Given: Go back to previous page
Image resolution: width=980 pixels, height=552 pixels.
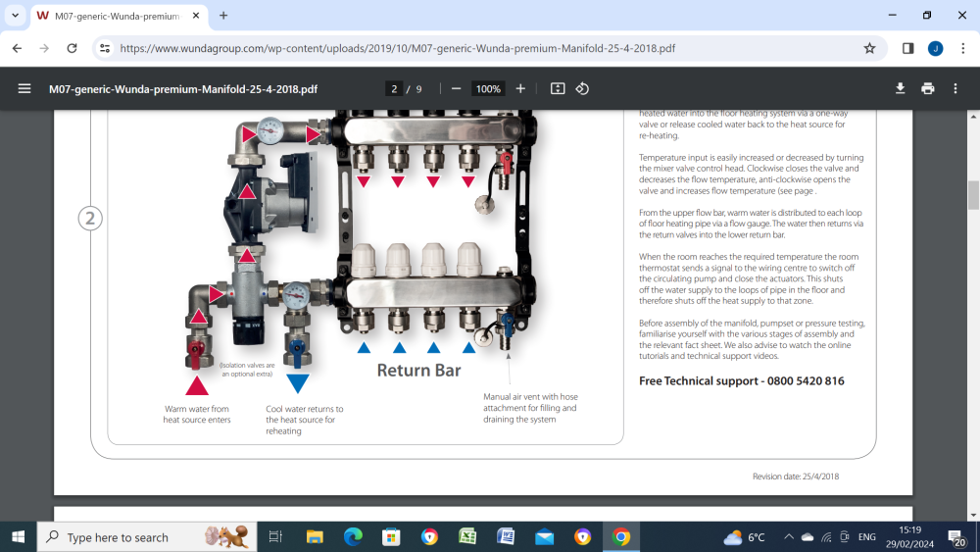Looking at the screenshot, I should coord(17,48).
